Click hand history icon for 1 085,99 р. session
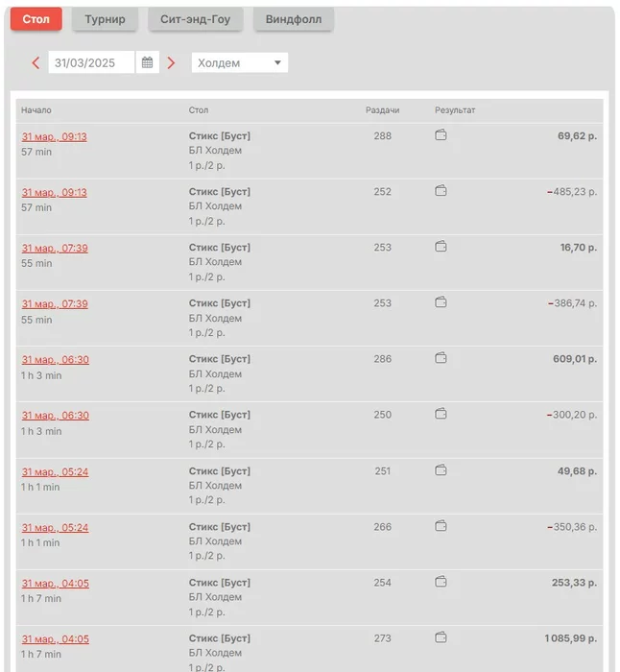Viewport: 620px width, 672px height. [x=441, y=638]
